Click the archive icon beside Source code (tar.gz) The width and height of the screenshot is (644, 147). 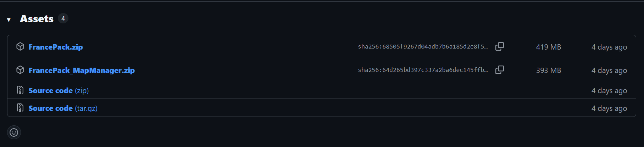[x=20, y=108]
